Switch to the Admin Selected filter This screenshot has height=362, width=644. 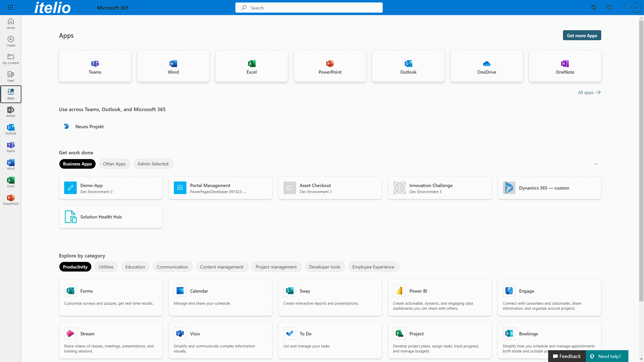(153, 164)
